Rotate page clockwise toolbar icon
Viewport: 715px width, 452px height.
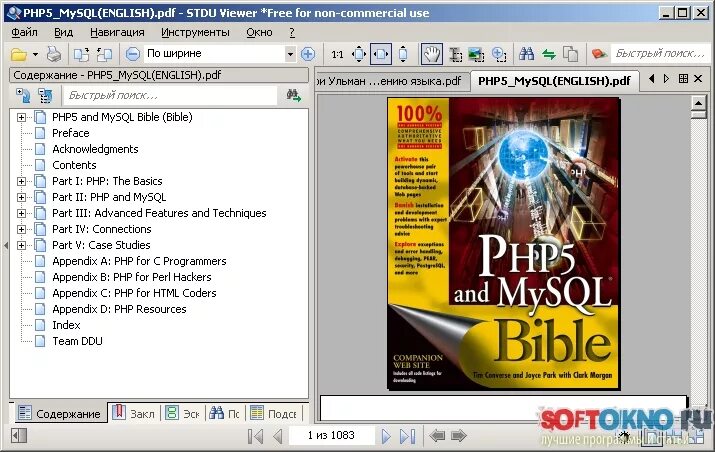point(82,54)
